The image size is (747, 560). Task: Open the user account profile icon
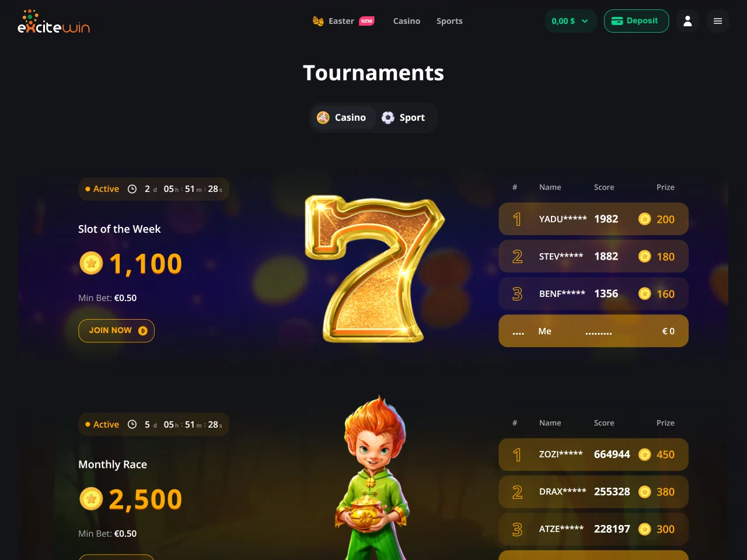687,21
